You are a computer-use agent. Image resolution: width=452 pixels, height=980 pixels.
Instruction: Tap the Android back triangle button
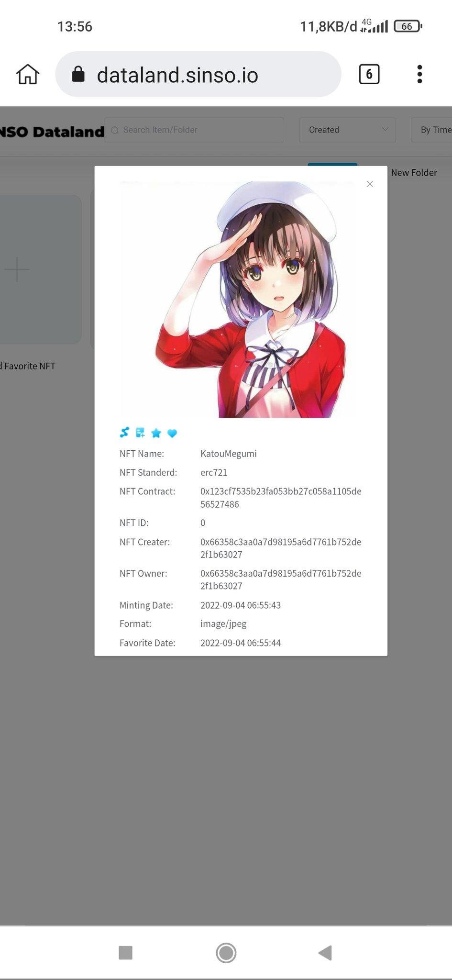325,953
